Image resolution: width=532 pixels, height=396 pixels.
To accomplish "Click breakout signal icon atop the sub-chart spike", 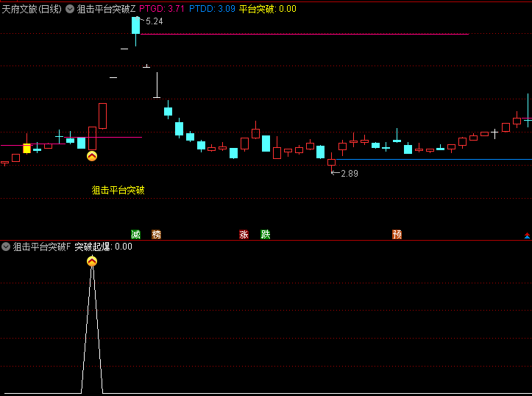I will pyautogui.click(x=92, y=261).
